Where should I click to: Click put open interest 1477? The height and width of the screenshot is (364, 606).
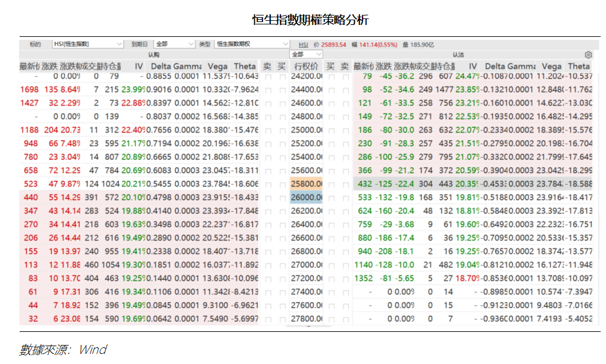coord(444,90)
